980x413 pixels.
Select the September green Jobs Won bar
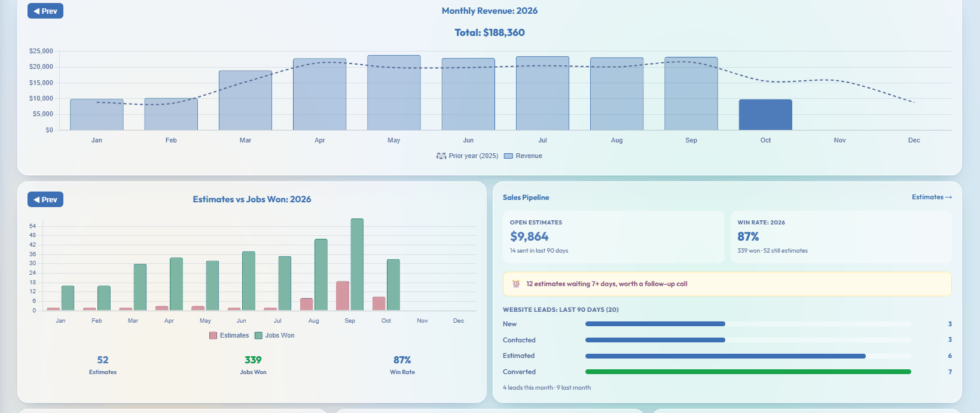pyautogui.click(x=357, y=265)
